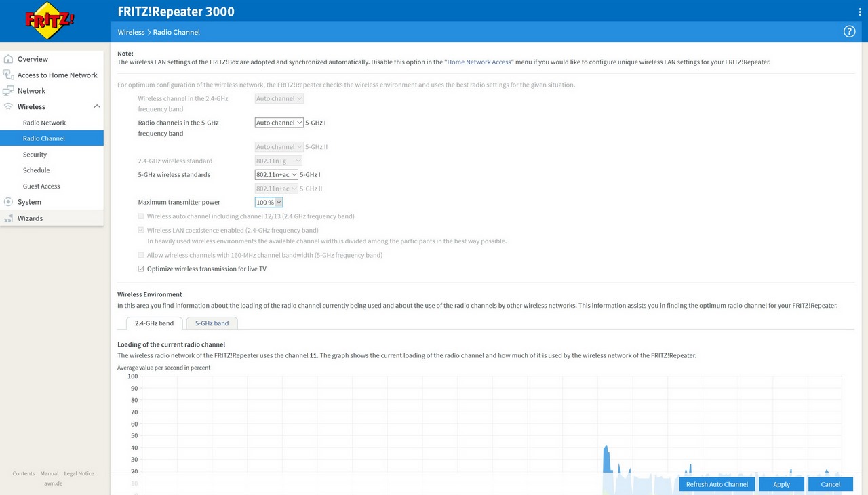868x495 pixels.
Task: Toggle Optimize wireless transmission for live TV
Action: 141,269
